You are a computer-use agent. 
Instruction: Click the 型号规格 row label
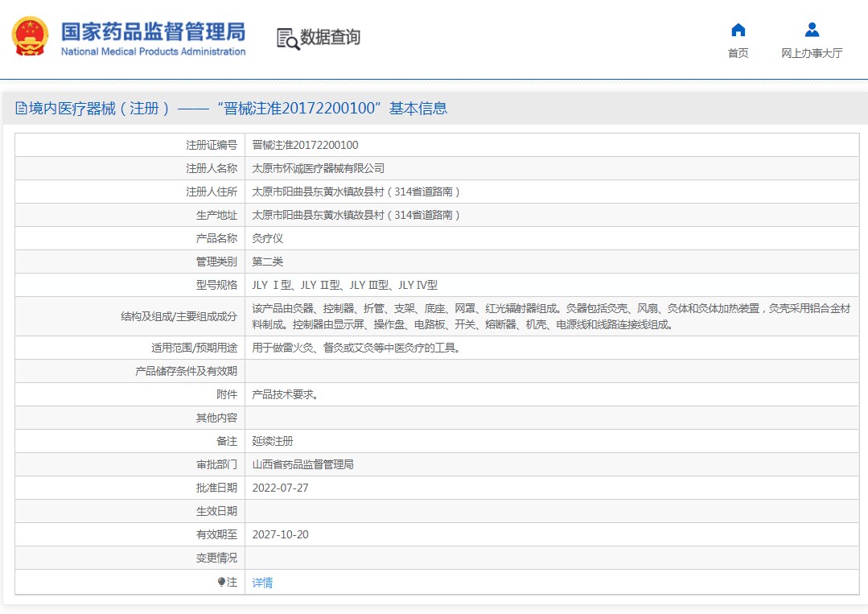click(216, 285)
